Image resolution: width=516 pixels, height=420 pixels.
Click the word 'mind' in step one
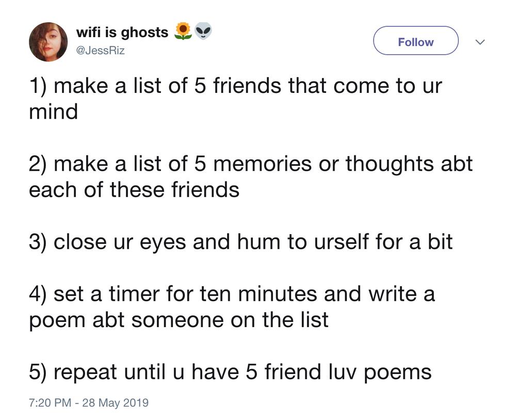coord(53,111)
